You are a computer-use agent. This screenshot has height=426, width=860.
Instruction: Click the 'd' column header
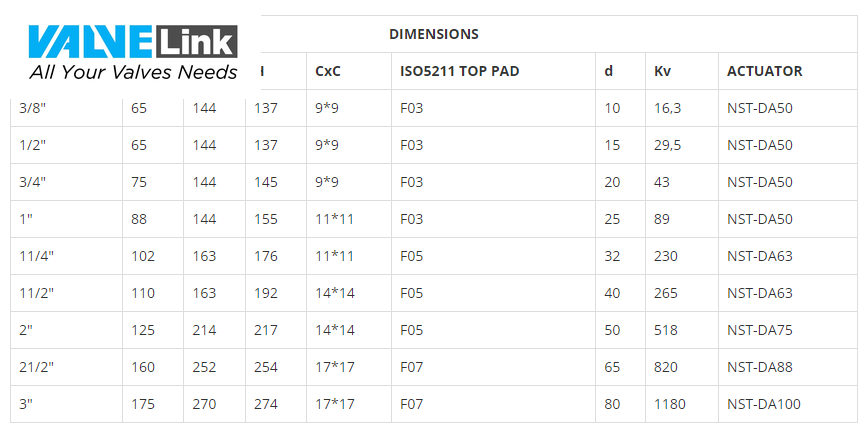(609, 71)
